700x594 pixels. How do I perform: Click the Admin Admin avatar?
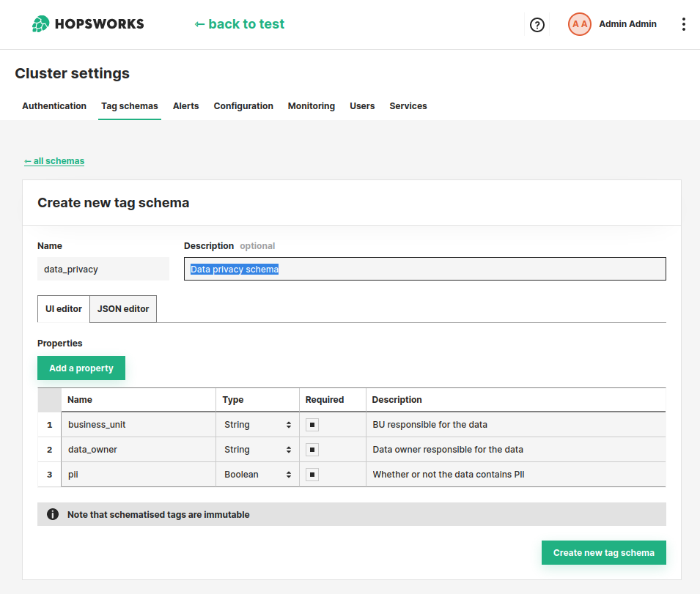point(579,24)
